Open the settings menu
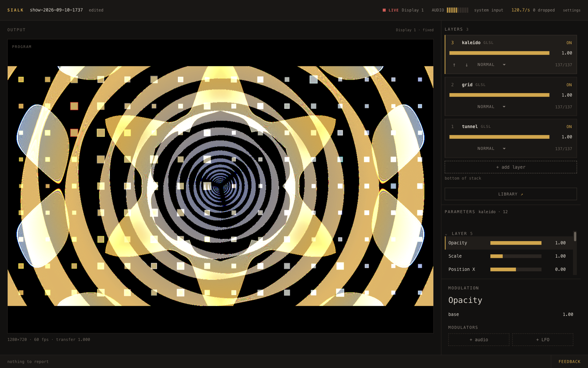Image resolution: width=588 pixels, height=368 pixels. click(x=572, y=10)
